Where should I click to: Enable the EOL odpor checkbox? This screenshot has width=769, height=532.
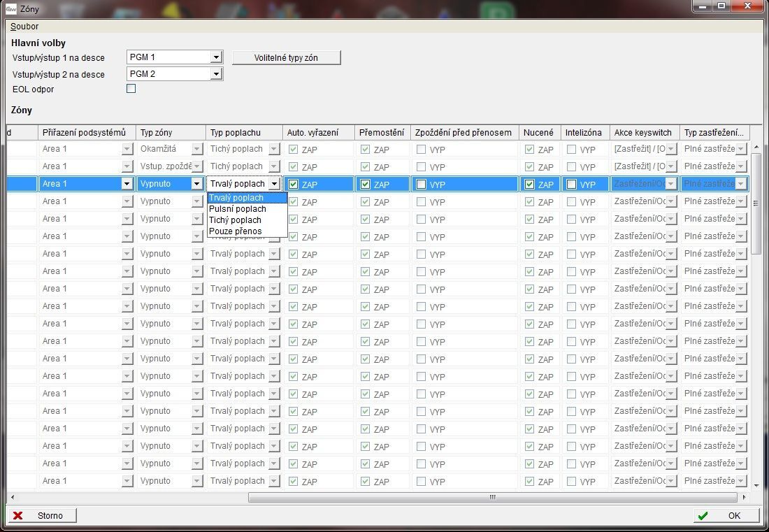click(x=131, y=89)
